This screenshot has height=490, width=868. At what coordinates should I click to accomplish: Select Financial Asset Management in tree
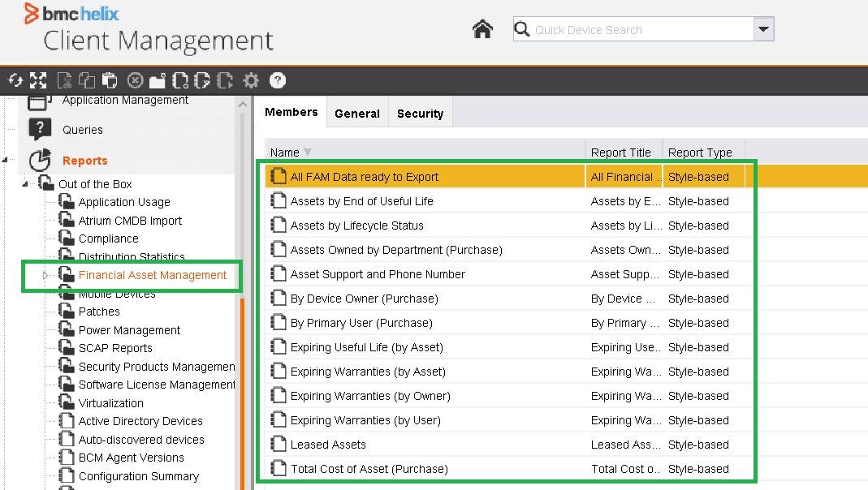[152, 275]
